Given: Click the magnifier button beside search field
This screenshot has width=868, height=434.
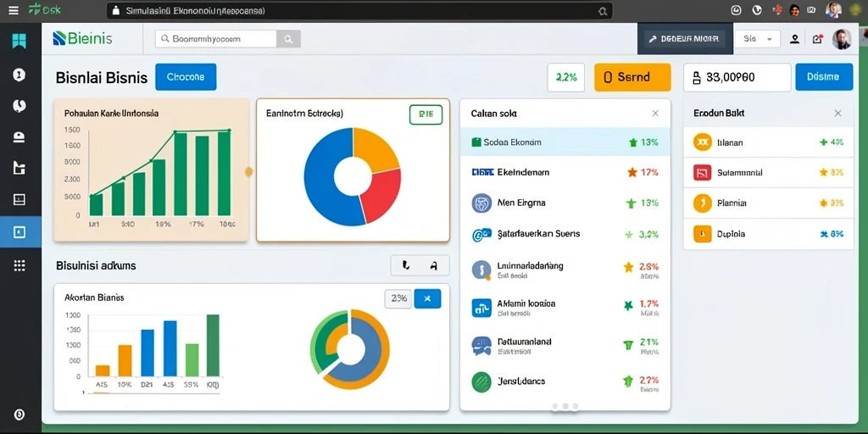Looking at the screenshot, I should 288,39.
